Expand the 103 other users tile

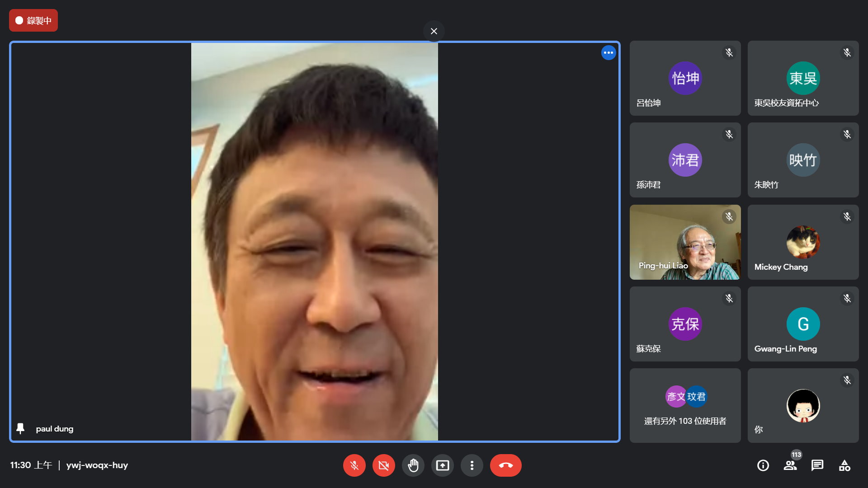click(x=685, y=405)
